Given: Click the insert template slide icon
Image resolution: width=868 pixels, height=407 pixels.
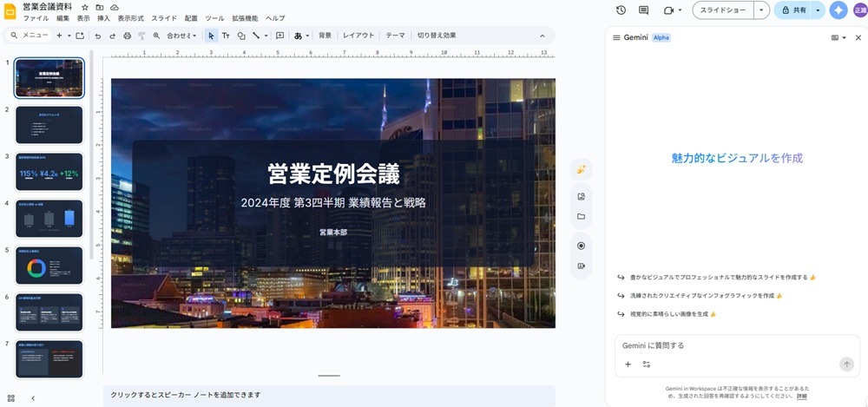Looking at the screenshot, I should coord(80,36).
